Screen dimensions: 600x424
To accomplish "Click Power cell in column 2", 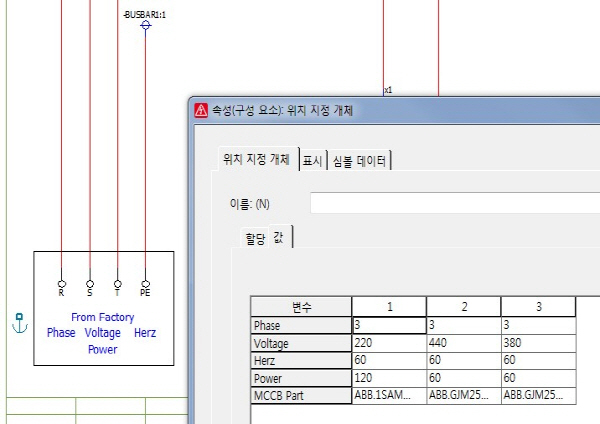I will coord(464,378).
